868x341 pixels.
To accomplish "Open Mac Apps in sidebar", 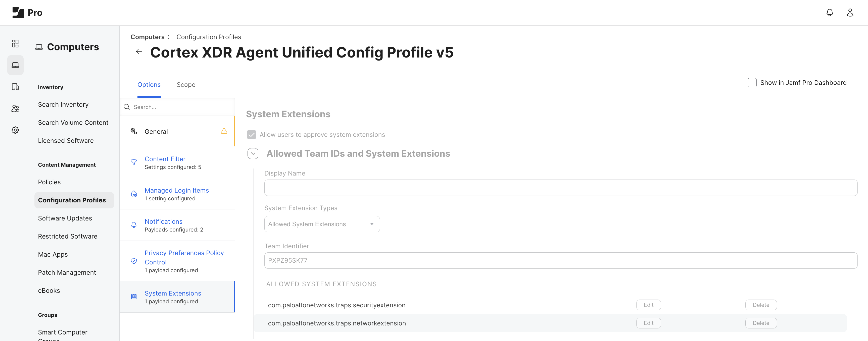I will pos(53,254).
